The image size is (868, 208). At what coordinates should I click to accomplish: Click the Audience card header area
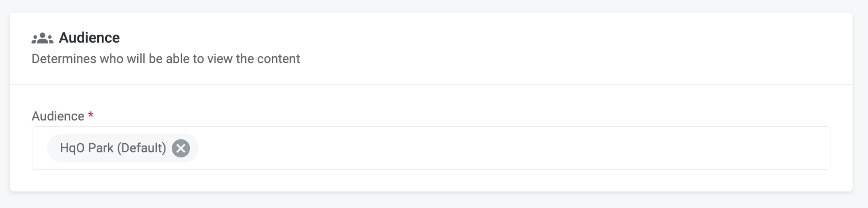[x=431, y=48]
